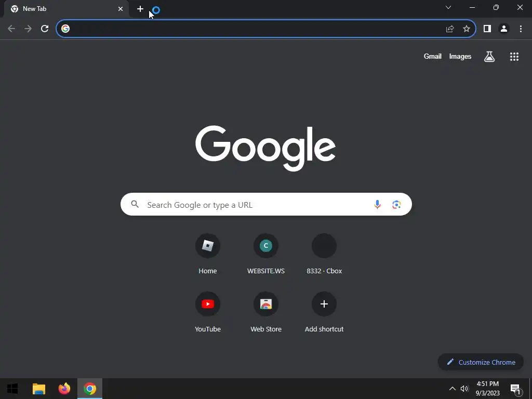Restore down the Chrome window

coord(496,7)
